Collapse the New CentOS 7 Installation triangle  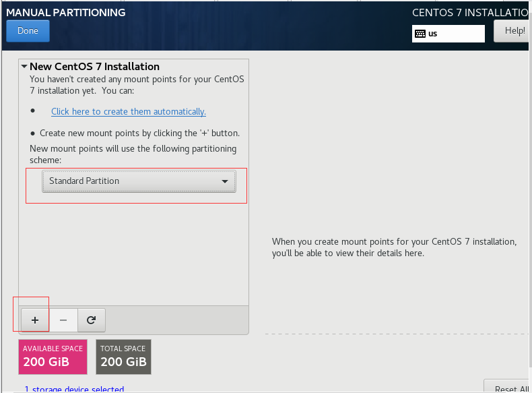pos(24,67)
